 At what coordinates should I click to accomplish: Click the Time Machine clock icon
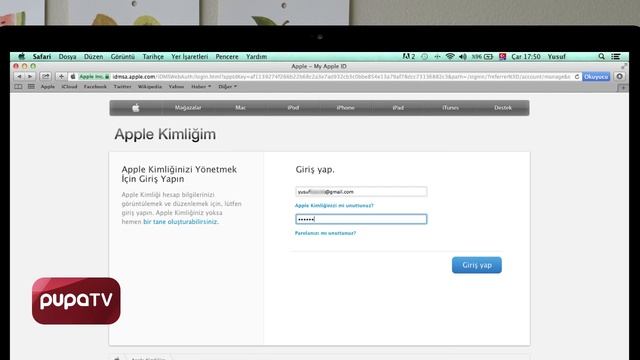pyautogui.click(x=424, y=56)
